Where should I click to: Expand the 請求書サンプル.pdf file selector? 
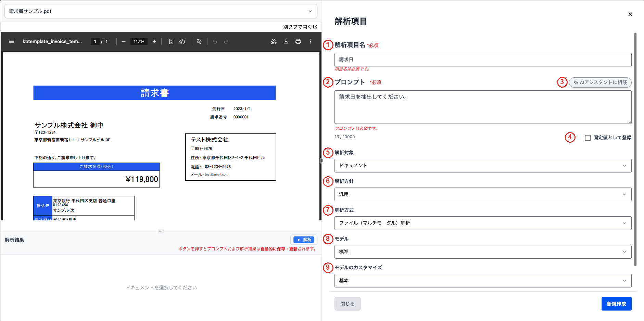coord(161,11)
